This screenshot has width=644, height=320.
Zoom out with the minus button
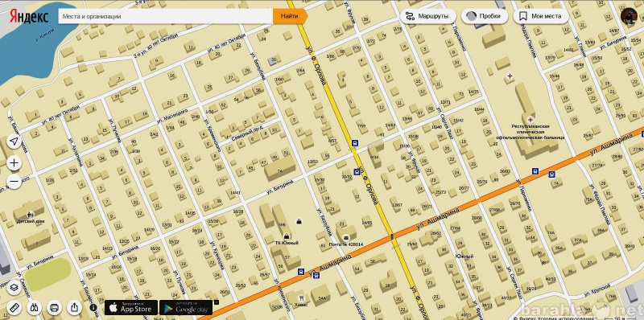coord(14,182)
